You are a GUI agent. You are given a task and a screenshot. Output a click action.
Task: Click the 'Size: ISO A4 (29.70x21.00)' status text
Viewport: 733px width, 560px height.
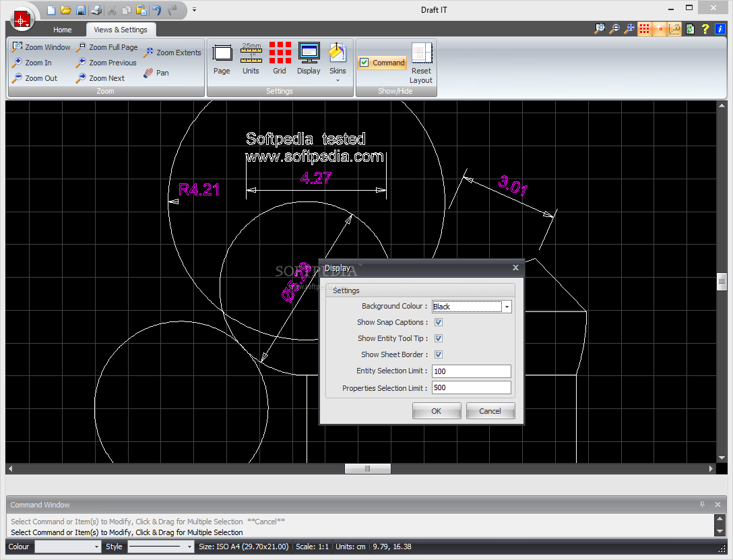pyautogui.click(x=244, y=547)
